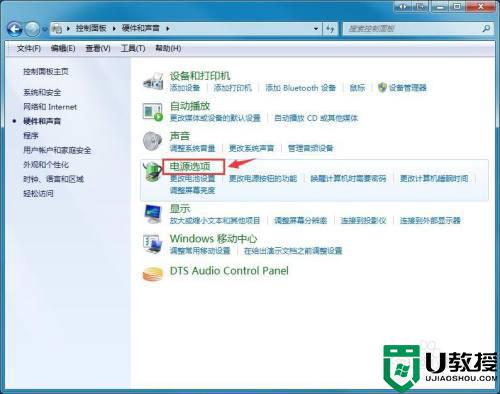Click the 调整屏幕分辨率 link

300,220
